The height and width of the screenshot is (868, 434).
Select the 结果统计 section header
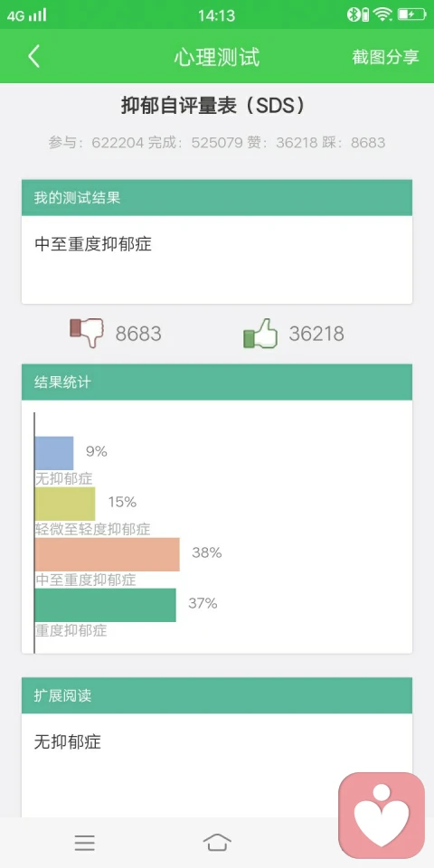click(x=217, y=382)
